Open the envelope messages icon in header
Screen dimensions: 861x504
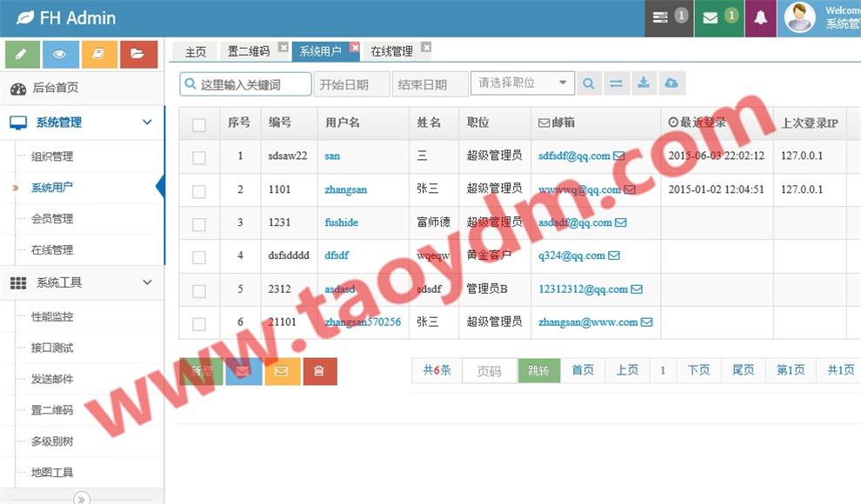tap(711, 17)
